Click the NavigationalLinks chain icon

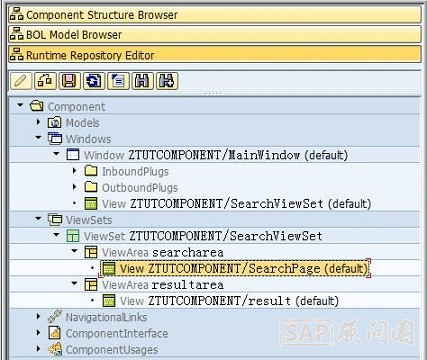pyautogui.click(x=55, y=316)
